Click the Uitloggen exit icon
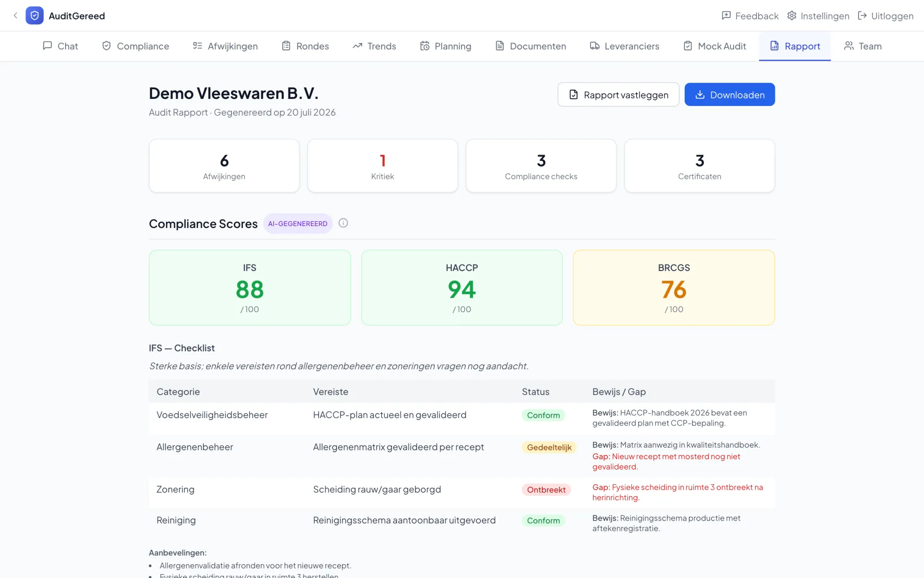This screenshot has height=578, width=924. [x=862, y=16]
